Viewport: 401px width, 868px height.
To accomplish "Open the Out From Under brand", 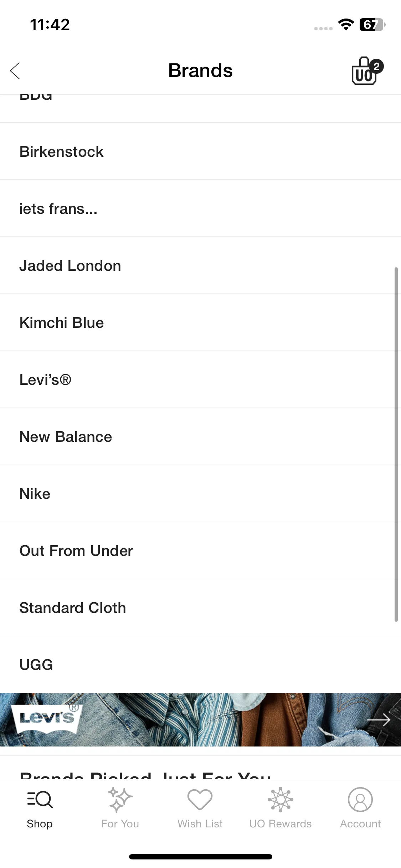I will click(200, 551).
